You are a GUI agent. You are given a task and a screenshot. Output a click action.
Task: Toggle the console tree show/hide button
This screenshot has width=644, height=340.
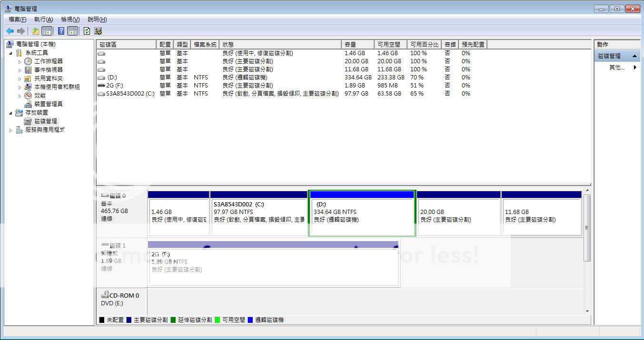pyautogui.click(x=47, y=31)
